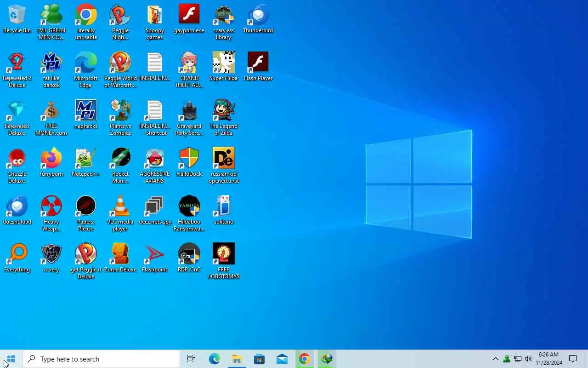Select the FREE MONEY.com shortcut
The height and width of the screenshot is (368, 588).
tap(51, 118)
